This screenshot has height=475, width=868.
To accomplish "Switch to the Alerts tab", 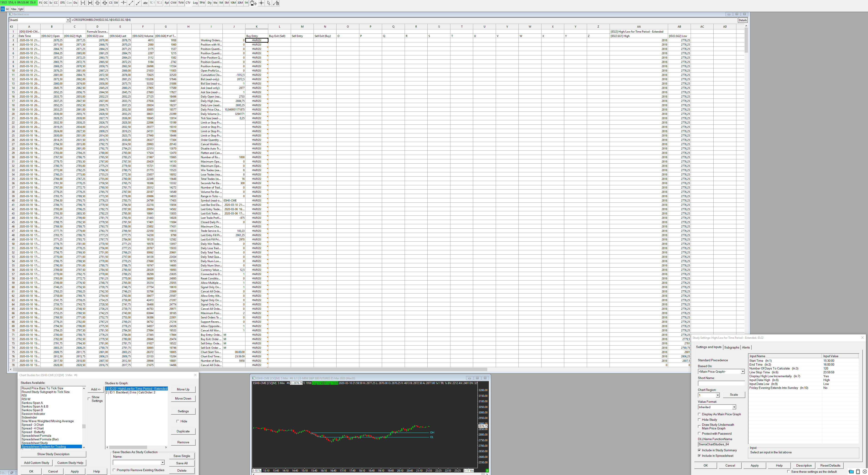I will point(746,347).
